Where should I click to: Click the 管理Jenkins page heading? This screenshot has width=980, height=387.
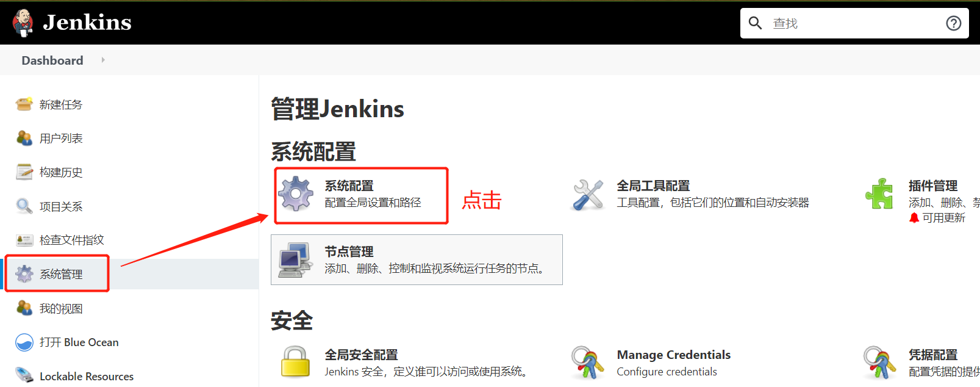(337, 109)
